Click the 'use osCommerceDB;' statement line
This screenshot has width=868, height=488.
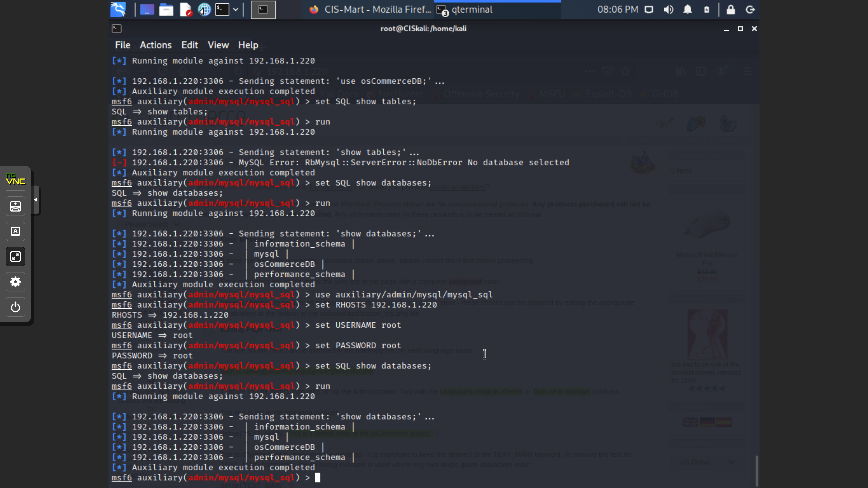pos(278,81)
